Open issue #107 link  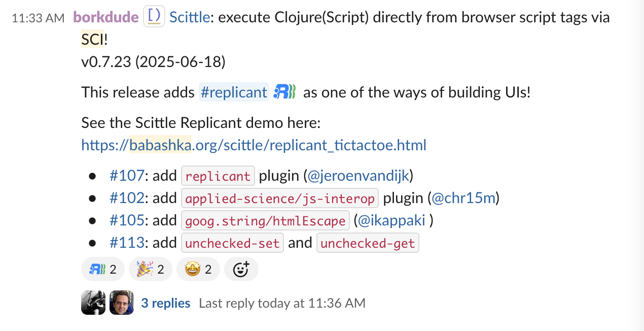(x=127, y=176)
